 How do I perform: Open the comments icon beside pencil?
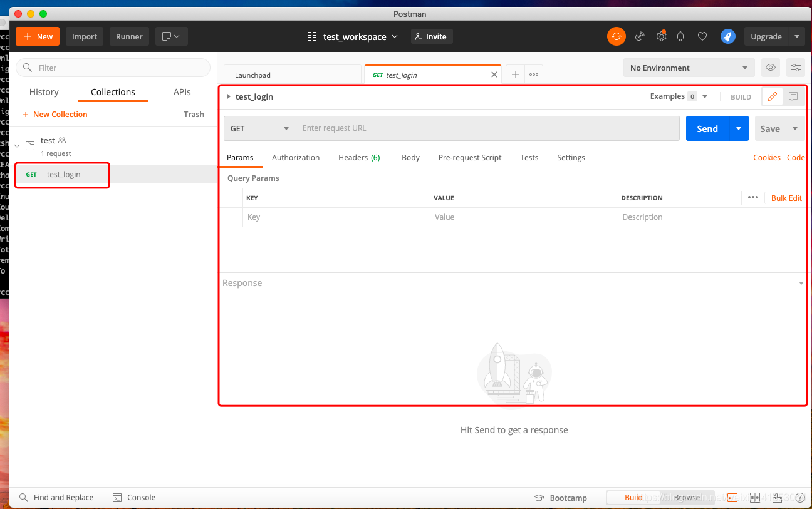click(793, 96)
